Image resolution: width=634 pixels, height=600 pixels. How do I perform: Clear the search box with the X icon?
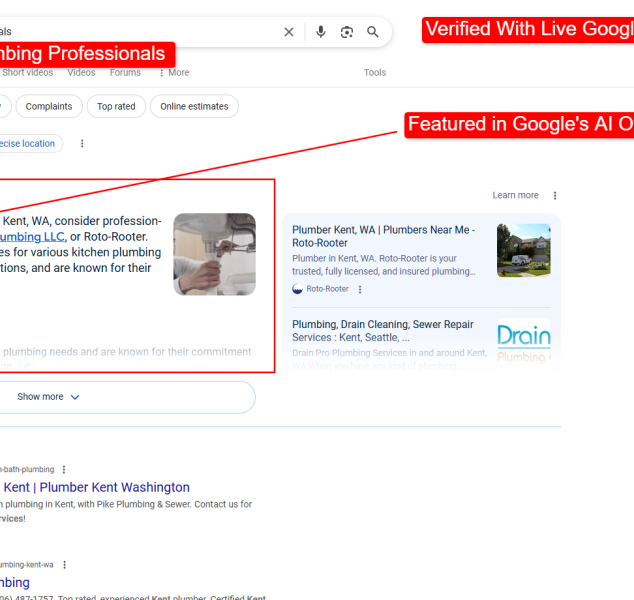[289, 32]
